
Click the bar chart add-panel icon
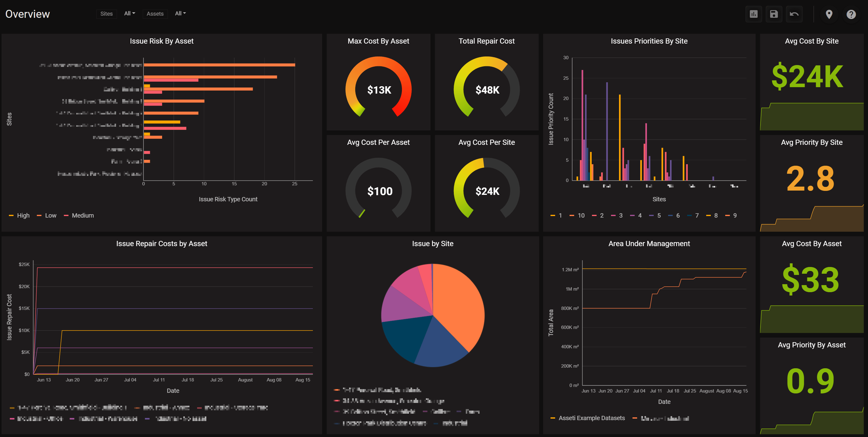point(753,14)
